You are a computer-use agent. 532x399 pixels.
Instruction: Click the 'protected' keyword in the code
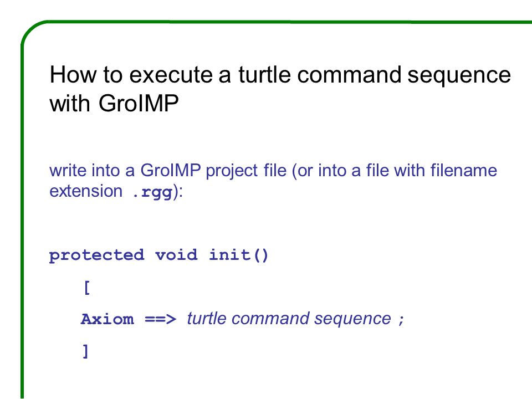(96, 255)
